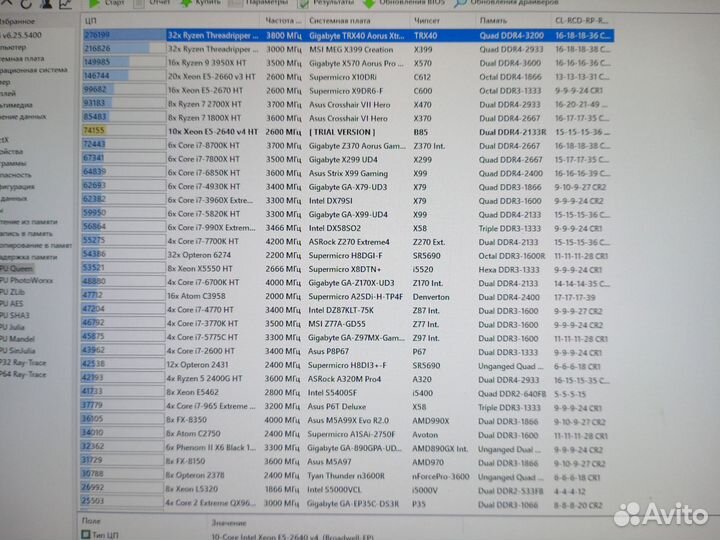
Task: Open the Избранное tab in sidebar
Action: coord(17,21)
